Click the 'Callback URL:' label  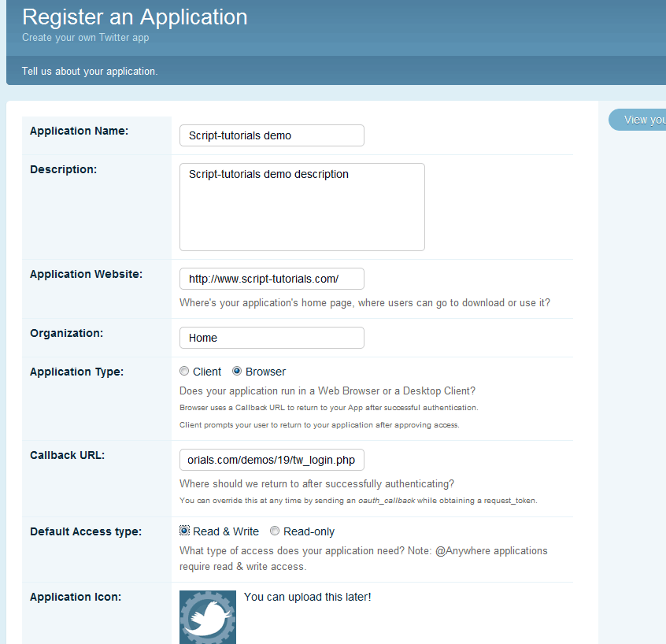(x=67, y=455)
